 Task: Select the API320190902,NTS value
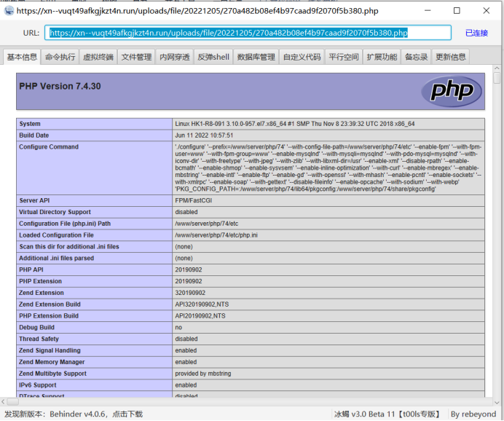202,304
